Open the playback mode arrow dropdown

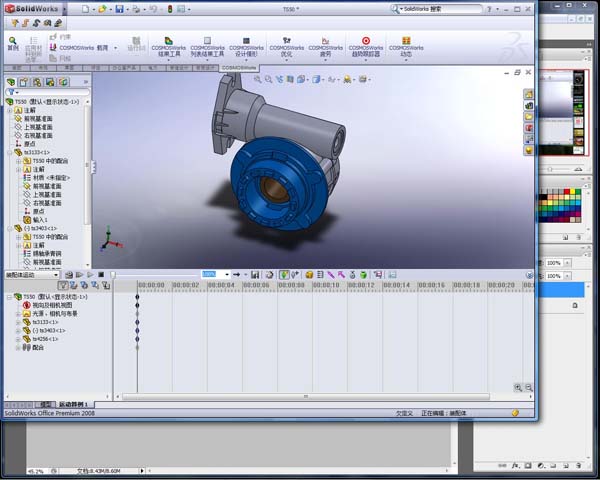pyautogui.click(x=245, y=274)
